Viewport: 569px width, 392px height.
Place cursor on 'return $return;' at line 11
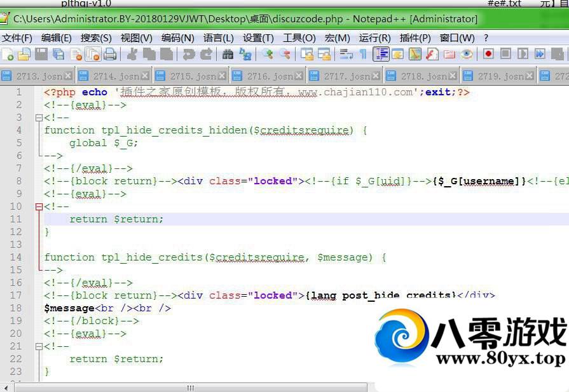[116, 219]
